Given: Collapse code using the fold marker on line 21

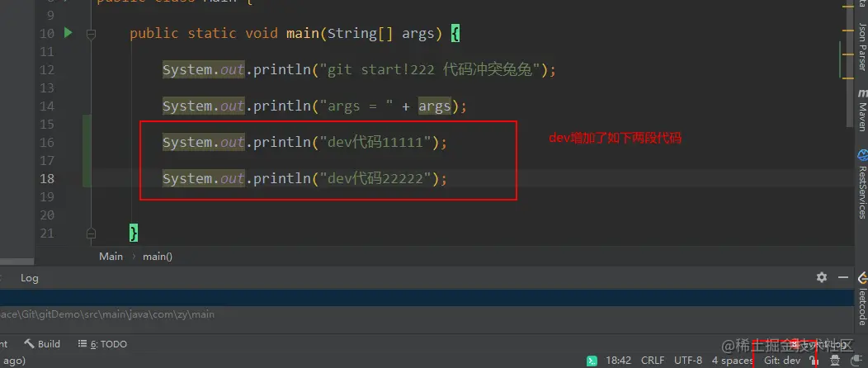Looking at the screenshot, I should (x=92, y=233).
